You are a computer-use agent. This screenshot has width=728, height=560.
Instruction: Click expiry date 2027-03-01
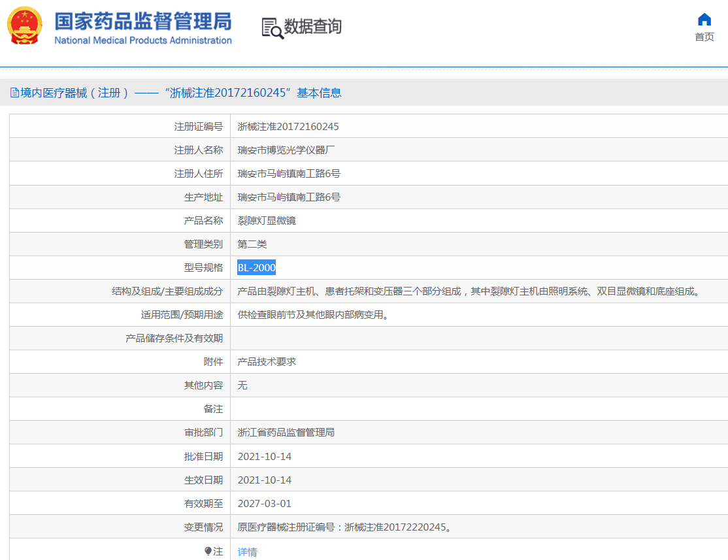pyautogui.click(x=265, y=503)
